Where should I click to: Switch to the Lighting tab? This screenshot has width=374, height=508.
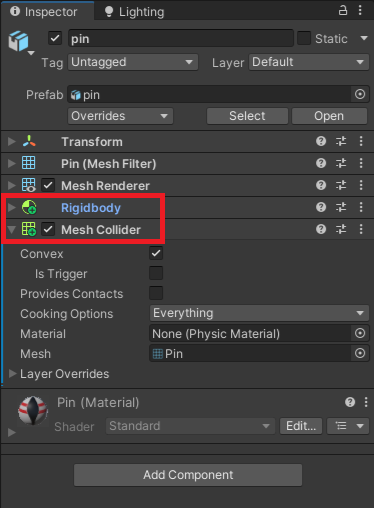pos(134,12)
